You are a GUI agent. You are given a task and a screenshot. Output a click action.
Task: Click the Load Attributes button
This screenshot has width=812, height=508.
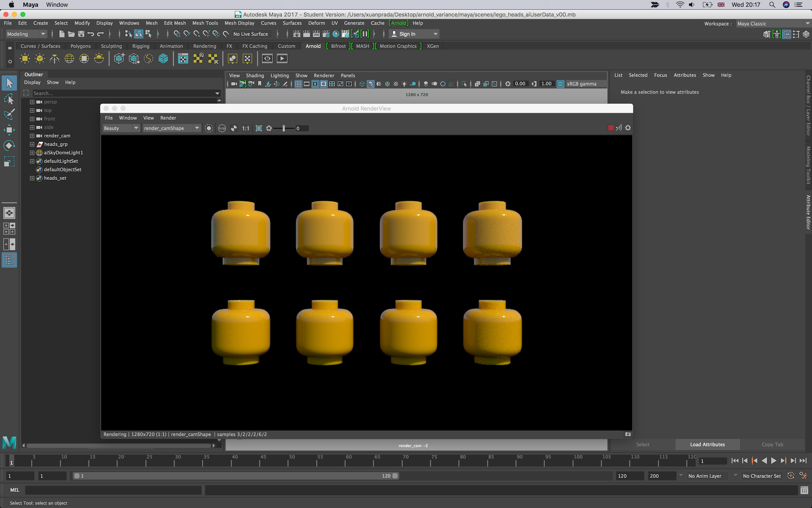[708, 444]
